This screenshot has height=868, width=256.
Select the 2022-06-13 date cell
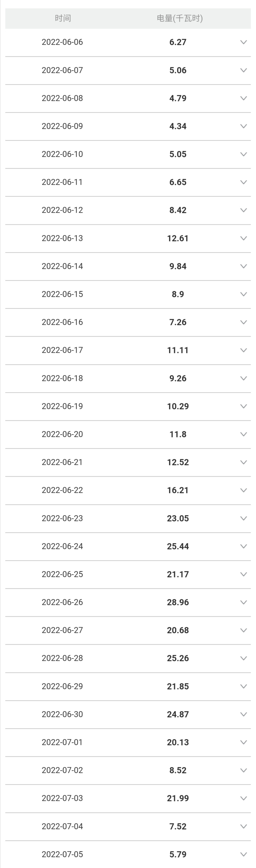coord(62,238)
